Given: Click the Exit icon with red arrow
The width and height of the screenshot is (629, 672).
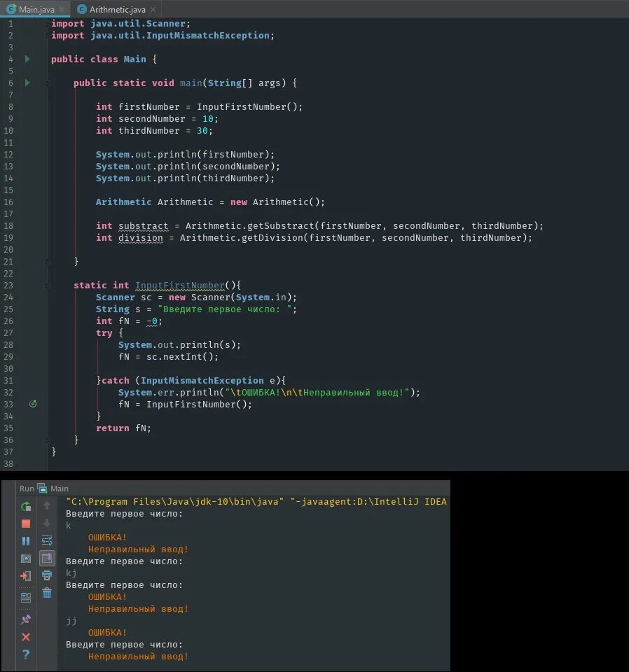Looking at the screenshot, I should coord(26,575).
